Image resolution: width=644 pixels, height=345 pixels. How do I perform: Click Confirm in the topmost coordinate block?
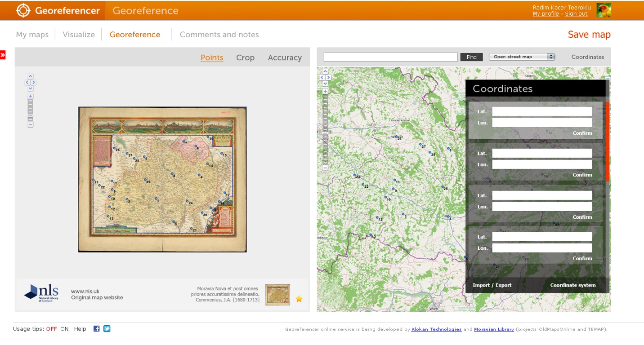(582, 133)
